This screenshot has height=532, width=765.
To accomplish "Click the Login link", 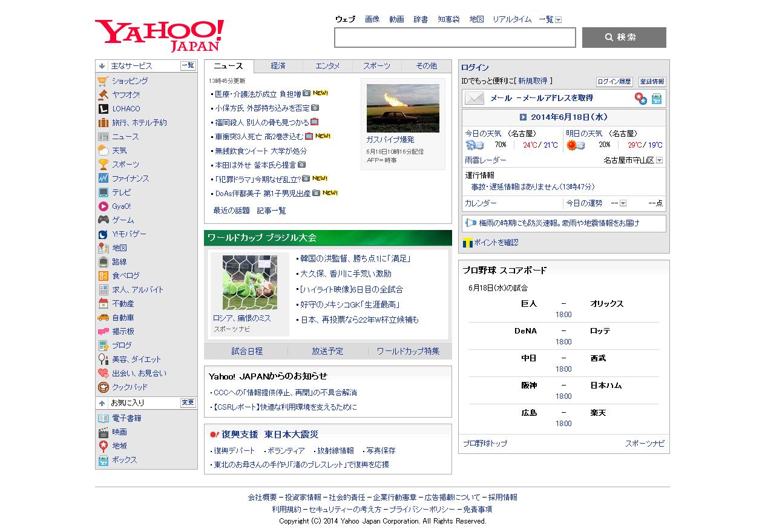I will tap(475, 68).
